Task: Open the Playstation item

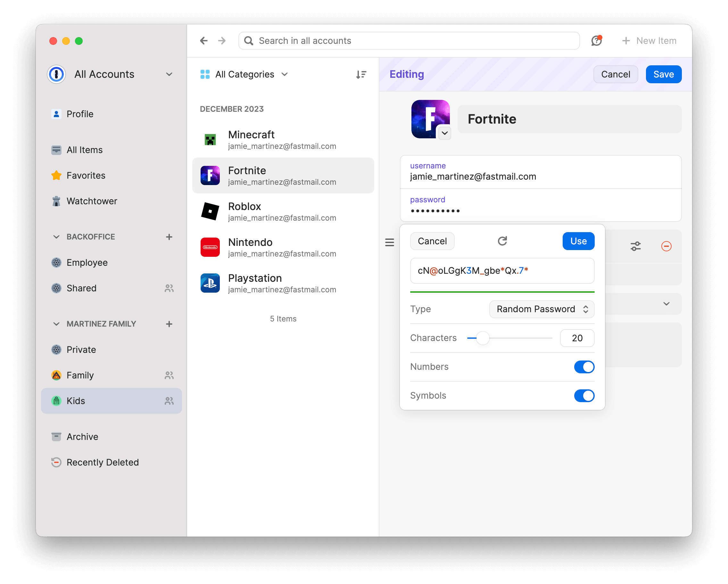Action: (x=255, y=283)
